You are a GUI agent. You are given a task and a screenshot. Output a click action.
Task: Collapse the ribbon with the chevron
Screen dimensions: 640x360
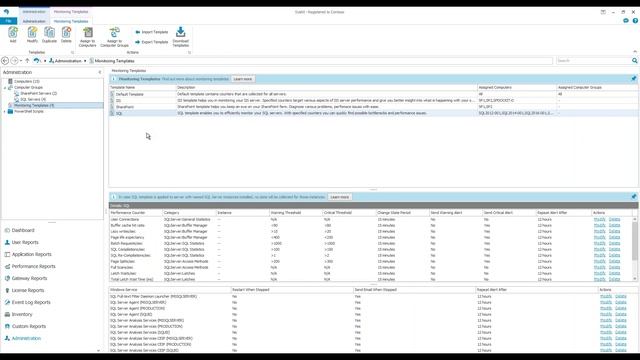635,52
